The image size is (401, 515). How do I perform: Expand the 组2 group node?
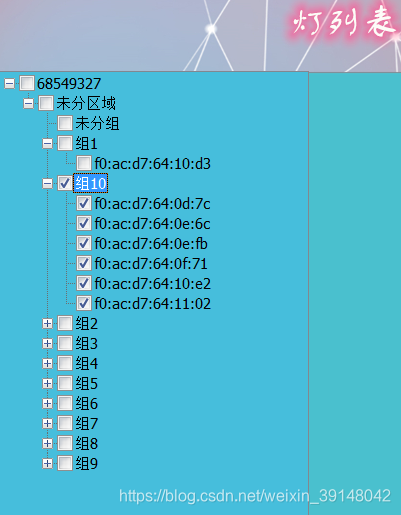48,323
